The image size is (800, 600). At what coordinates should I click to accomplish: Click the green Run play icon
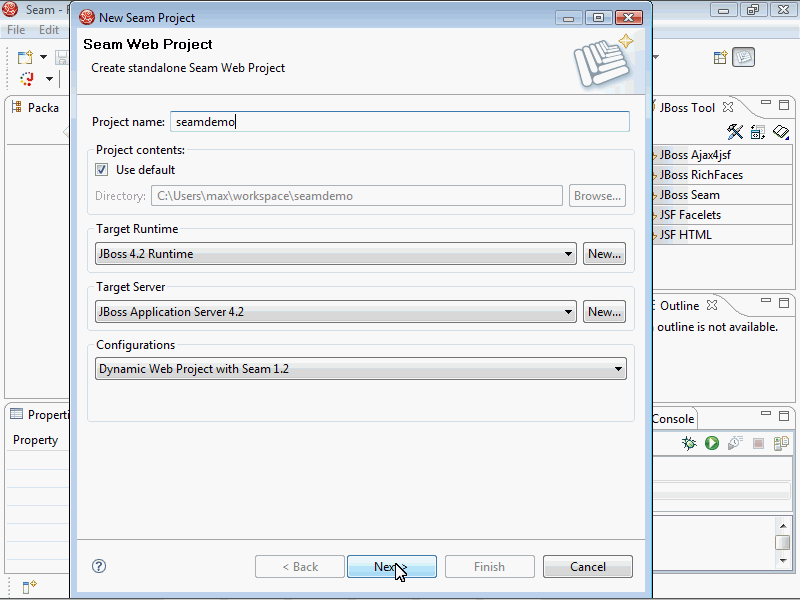[712, 443]
